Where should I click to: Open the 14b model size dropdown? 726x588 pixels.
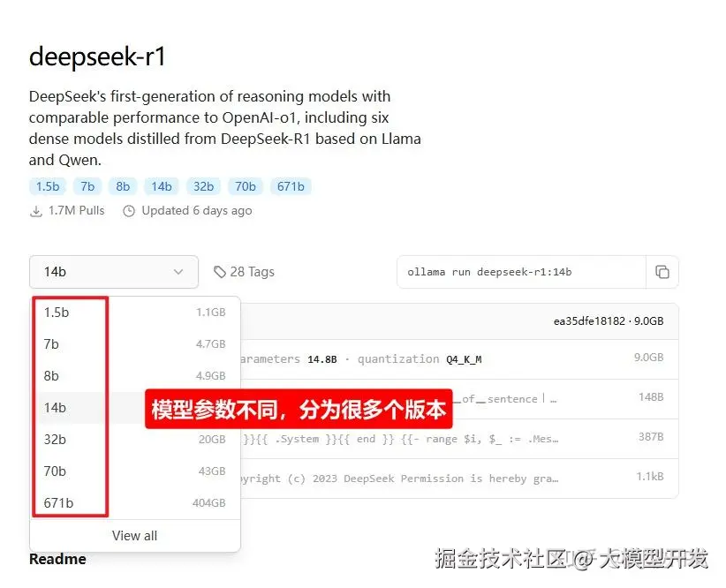point(114,272)
